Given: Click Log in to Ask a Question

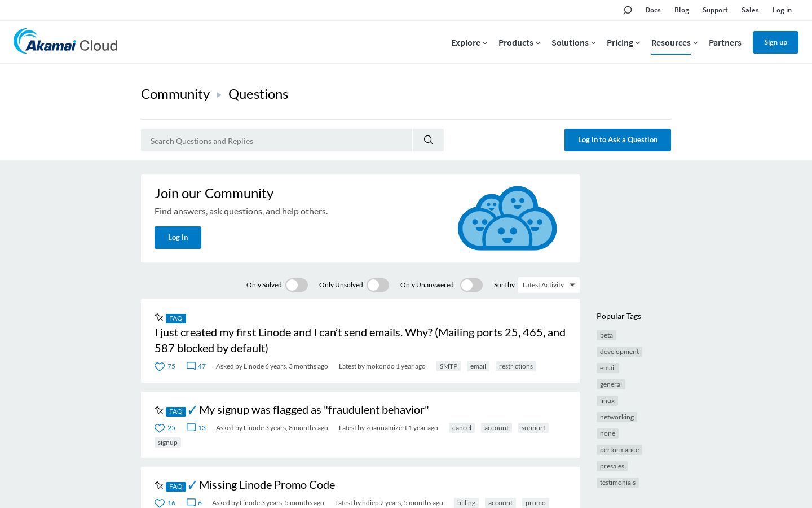Looking at the screenshot, I should [617, 140].
